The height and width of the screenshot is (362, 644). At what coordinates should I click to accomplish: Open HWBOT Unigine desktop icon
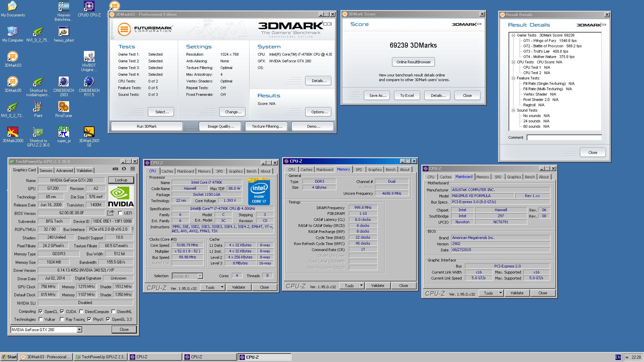point(89,61)
